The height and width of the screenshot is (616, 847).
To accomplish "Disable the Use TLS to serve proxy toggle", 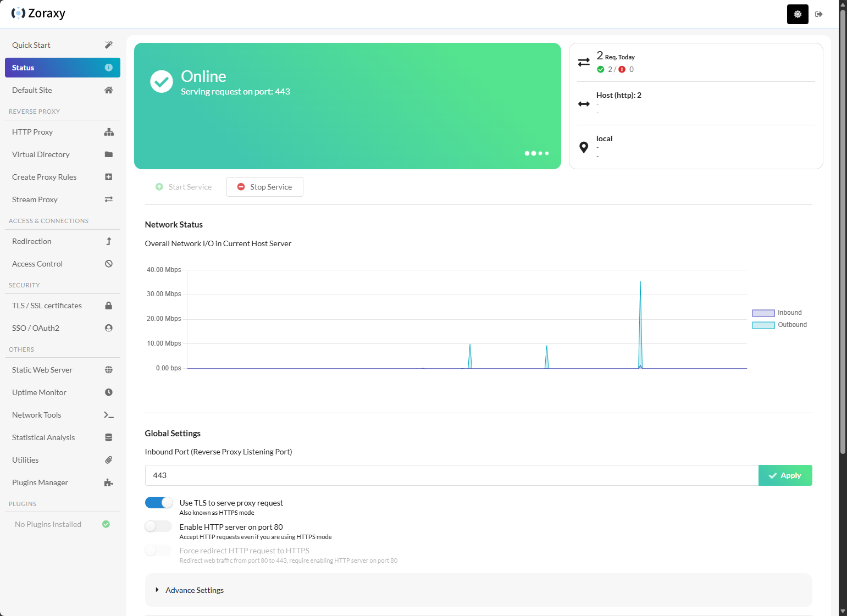I will [159, 503].
